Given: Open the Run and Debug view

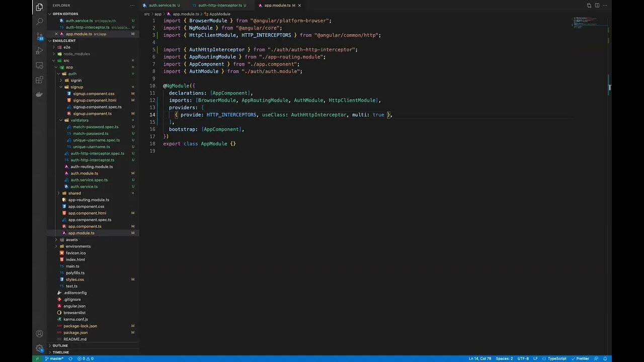Looking at the screenshot, I should (x=39, y=51).
